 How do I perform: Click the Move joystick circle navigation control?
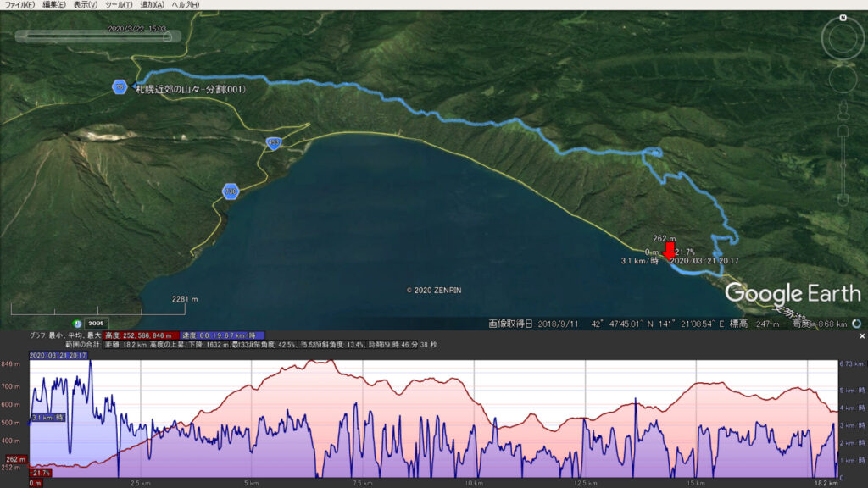pos(842,80)
